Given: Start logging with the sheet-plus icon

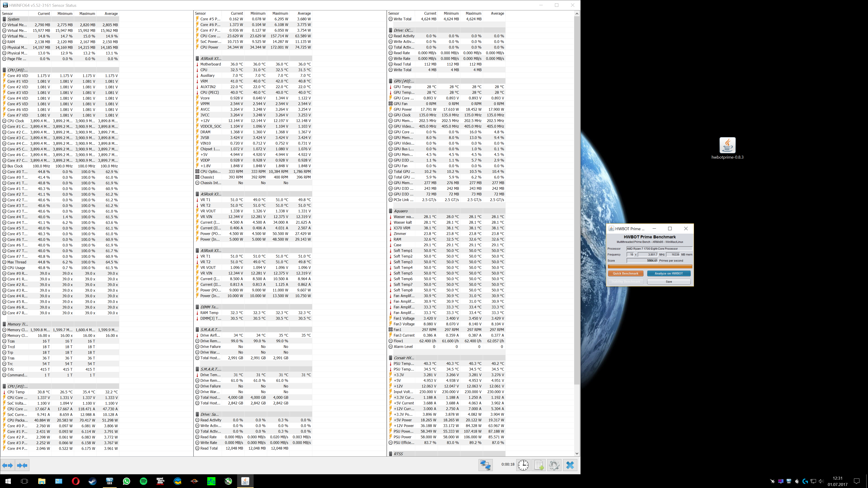Looking at the screenshot, I should pyautogui.click(x=538, y=465).
